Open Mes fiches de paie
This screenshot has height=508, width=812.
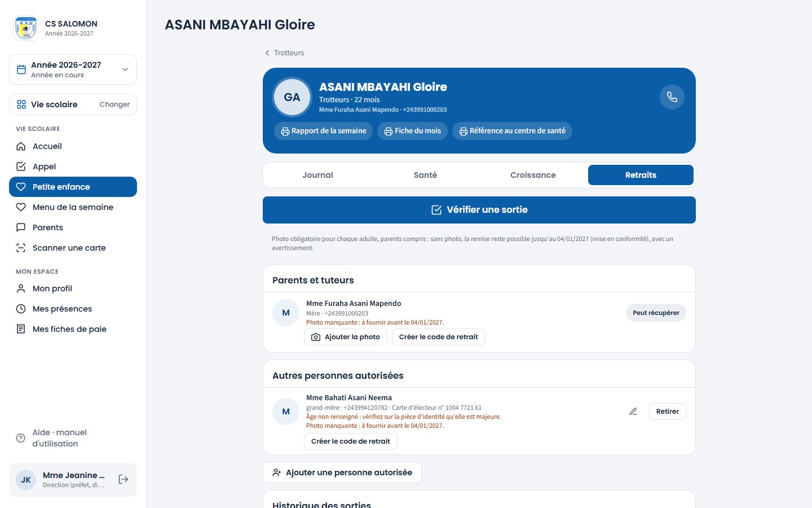tap(73, 329)
